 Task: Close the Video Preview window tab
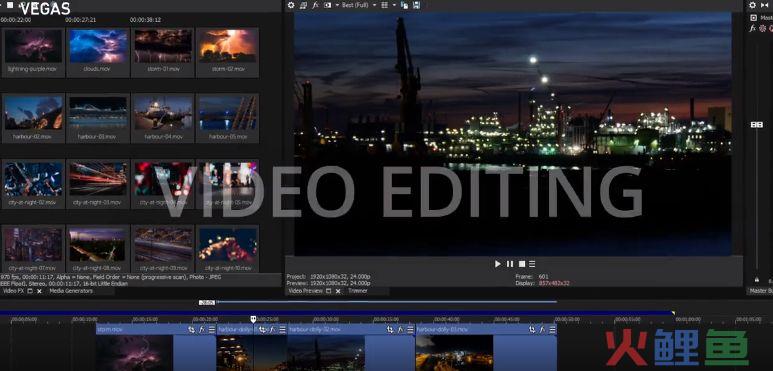click(338, 291)
